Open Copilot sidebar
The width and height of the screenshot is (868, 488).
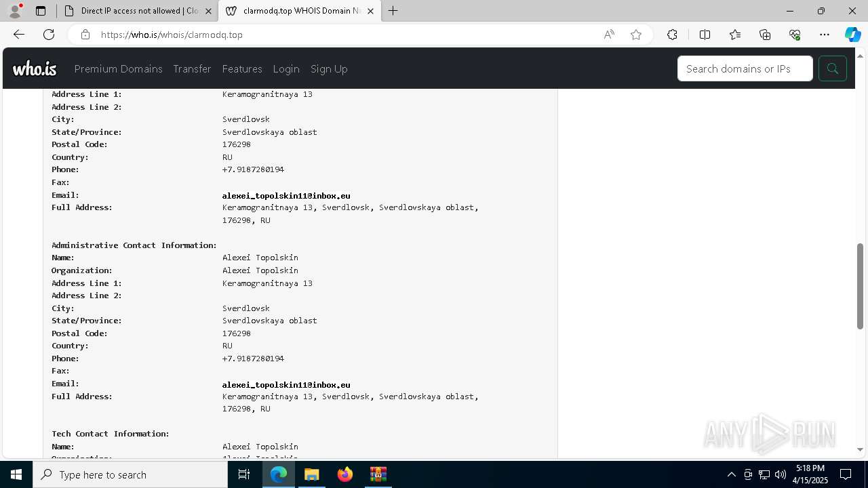point(852,35)
